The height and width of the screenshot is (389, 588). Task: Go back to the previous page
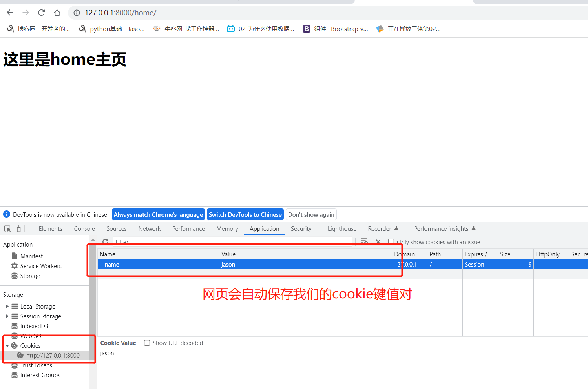pos(10,13)
